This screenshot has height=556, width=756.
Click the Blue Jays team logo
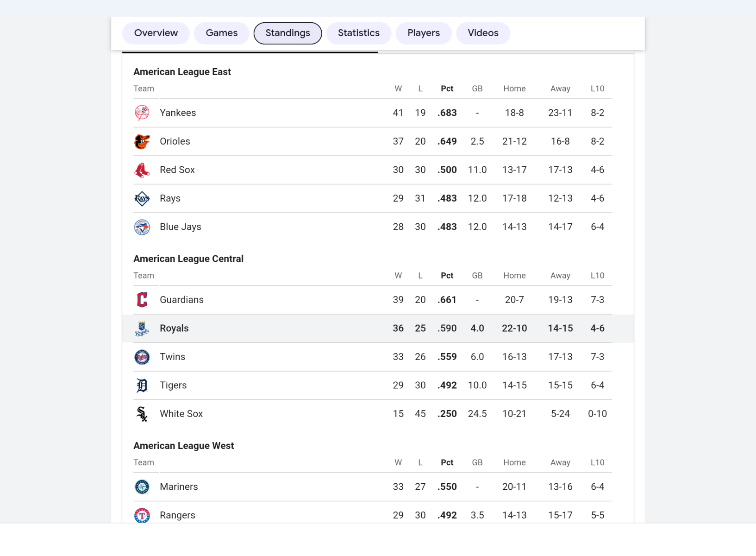pos(142,227)
